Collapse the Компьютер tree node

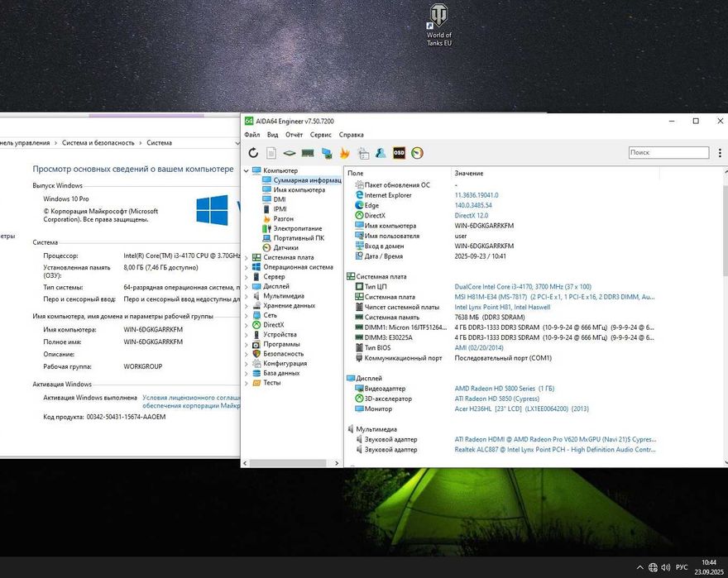pyautogui.click(x=247, y=170)
